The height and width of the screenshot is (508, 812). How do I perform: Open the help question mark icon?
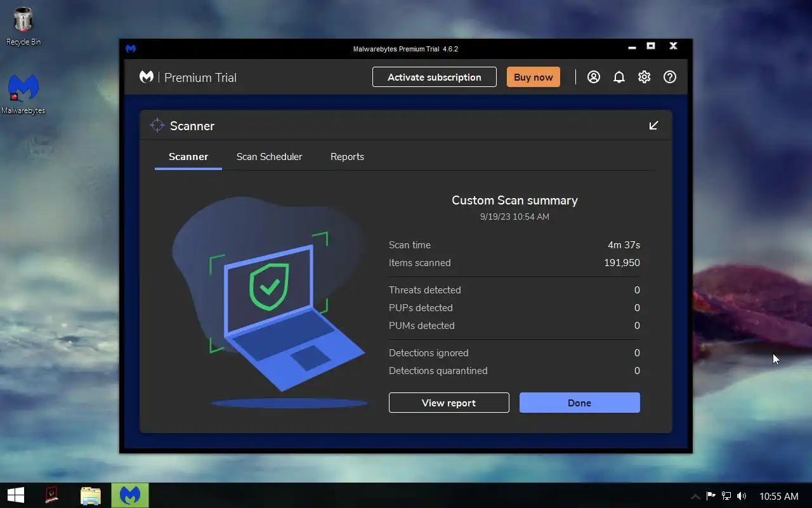click(670, 77)
